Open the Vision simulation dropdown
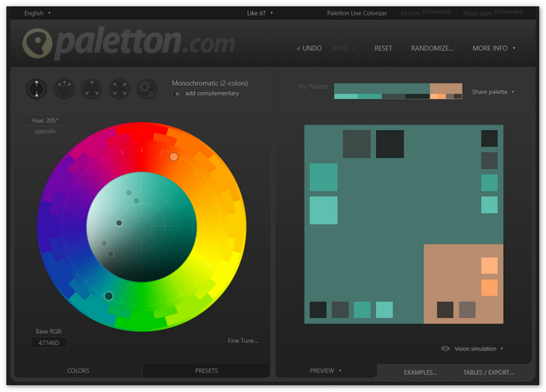The height and width of the screenshot is (392, 546). [478, 348]
